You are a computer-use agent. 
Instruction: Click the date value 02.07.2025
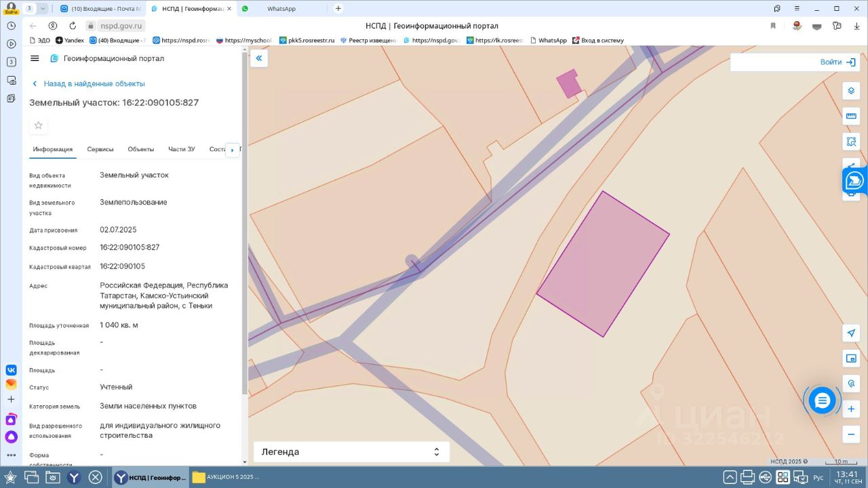coord(118,230)
